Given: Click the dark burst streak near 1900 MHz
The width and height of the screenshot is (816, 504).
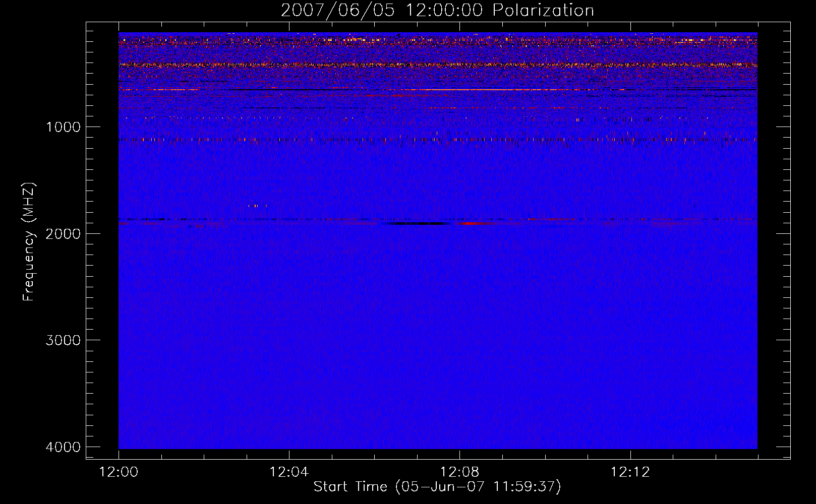Looking at the screenshot, I should [417, 223].
